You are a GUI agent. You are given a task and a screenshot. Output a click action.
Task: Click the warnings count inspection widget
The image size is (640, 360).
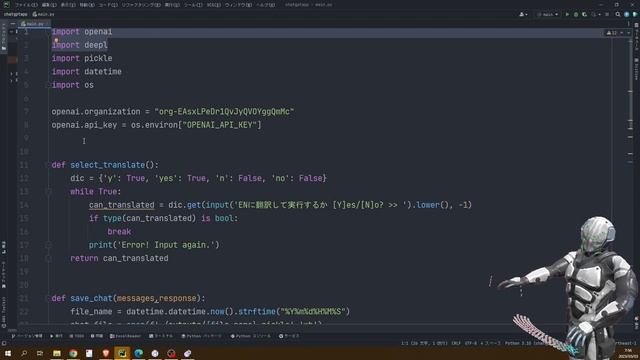(x=612, y=33)
